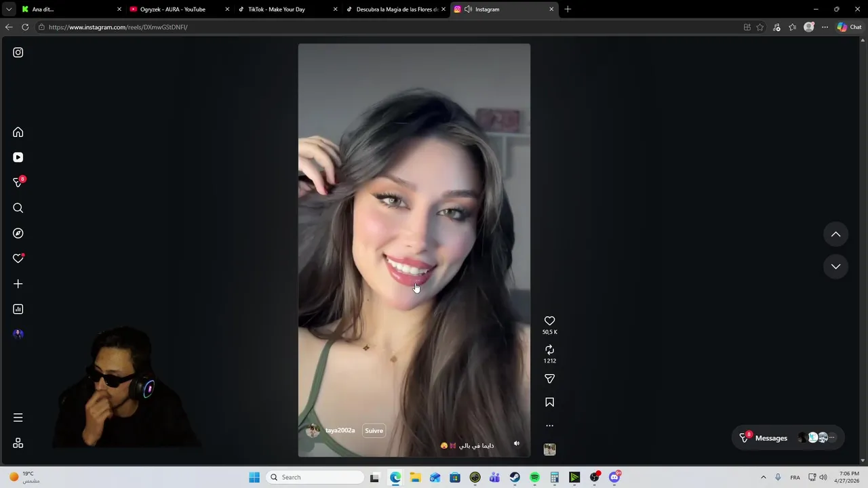Switch to the Descubra la Magia tab
Image resolution: width=868 pixels, height=488 pixels.
396,9
